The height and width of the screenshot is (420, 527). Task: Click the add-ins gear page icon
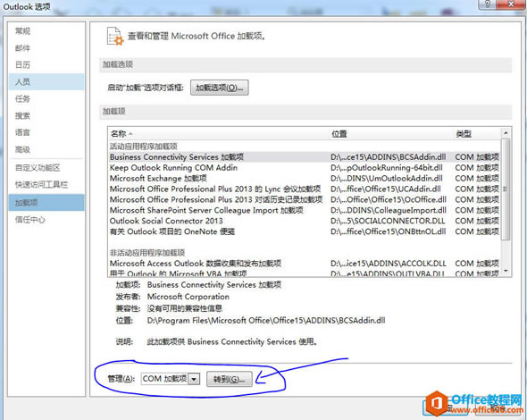(x=115, y=36)
